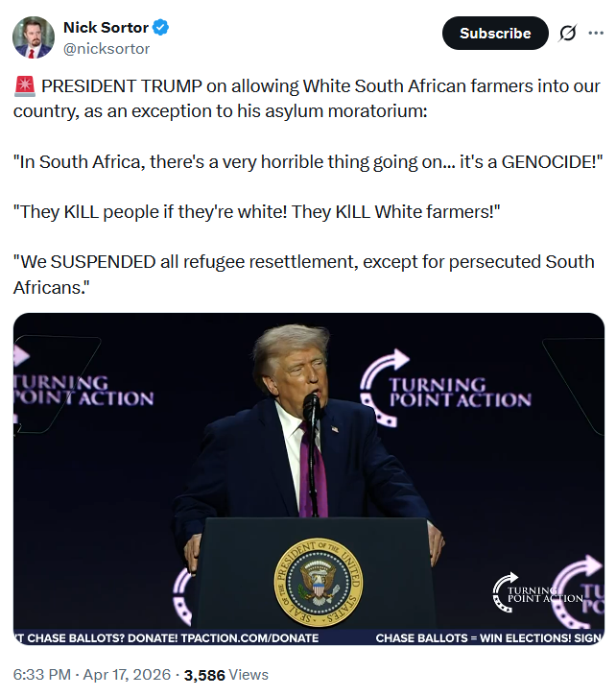Click the microphone in the video
Image resolution: width=616 pixels, height=696 pixels.
coord(311,406)
